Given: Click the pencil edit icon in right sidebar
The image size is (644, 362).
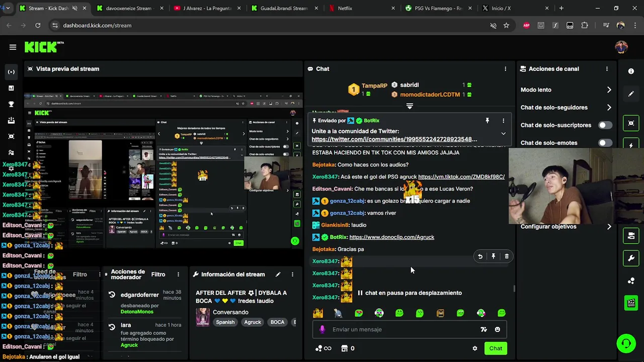Looking at the screenshot, I should tap(631, 94).
